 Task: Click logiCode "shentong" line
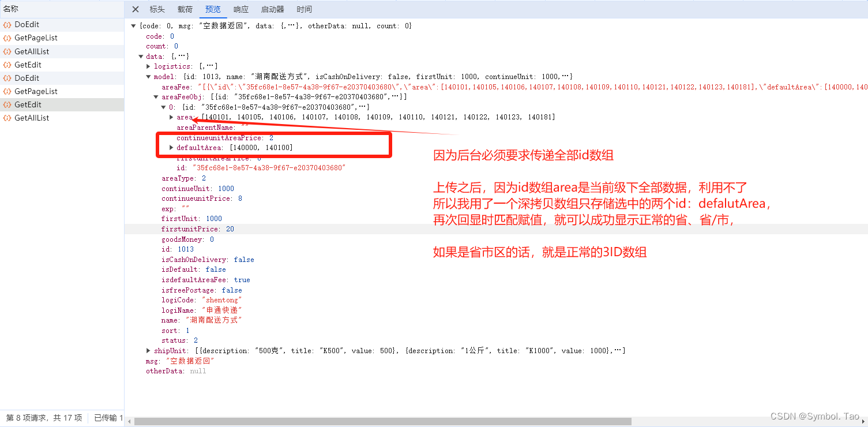coord(202,300)
